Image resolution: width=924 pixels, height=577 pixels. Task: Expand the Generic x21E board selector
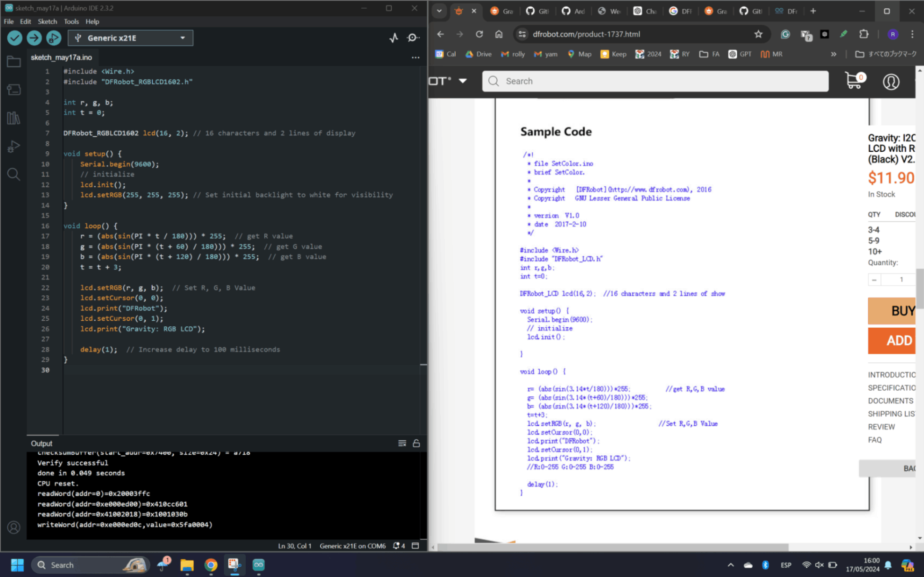coord(130,38)
